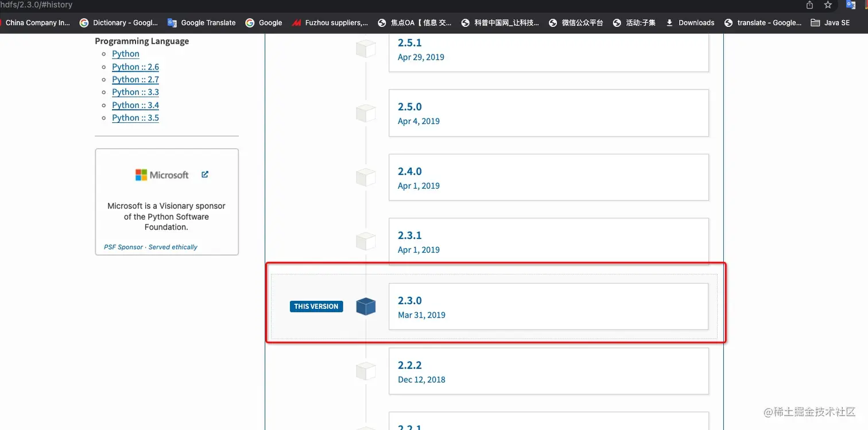Open Python :: 2.7 classifier link

135,79
